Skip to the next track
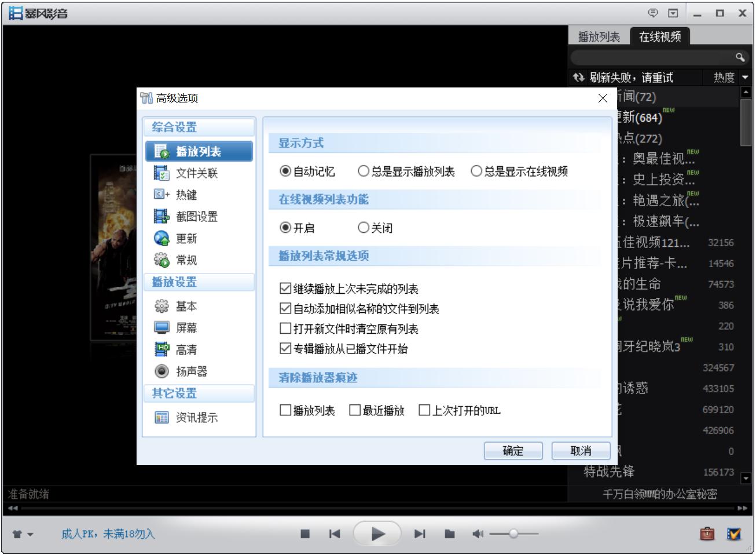756x555 pixels. tap(420, 534)
